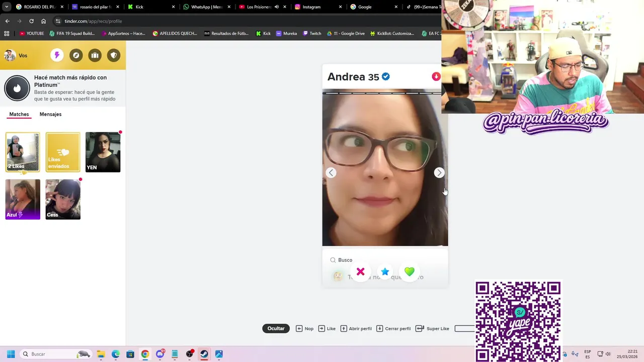The height and width of the screenshot is (362, 644).
Task: Switch to the Instagram browser tab
Action: [318, 7]
